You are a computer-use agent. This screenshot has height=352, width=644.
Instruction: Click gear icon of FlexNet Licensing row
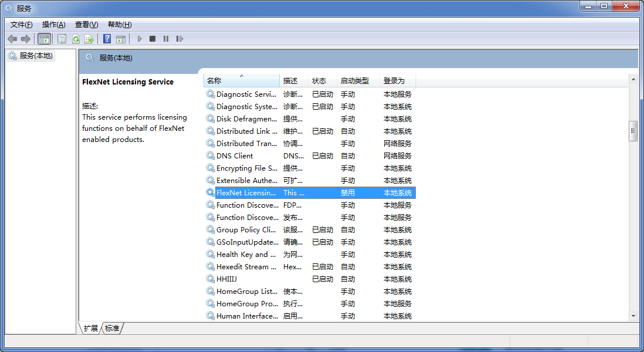(x=211, y=192)
